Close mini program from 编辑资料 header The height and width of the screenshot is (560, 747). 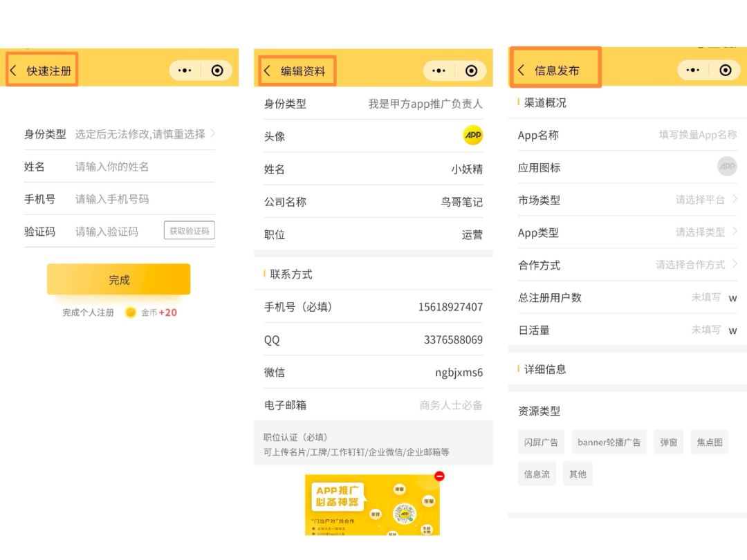click(x=471, y=71)
